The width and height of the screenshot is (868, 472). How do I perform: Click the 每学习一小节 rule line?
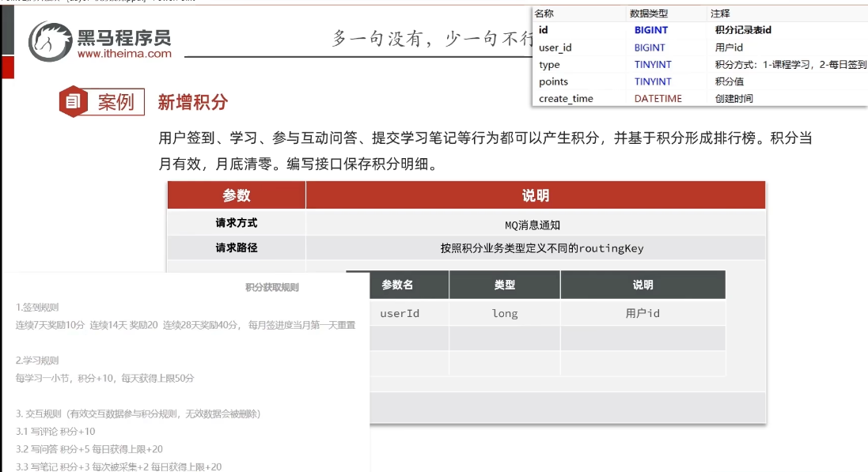104,378
